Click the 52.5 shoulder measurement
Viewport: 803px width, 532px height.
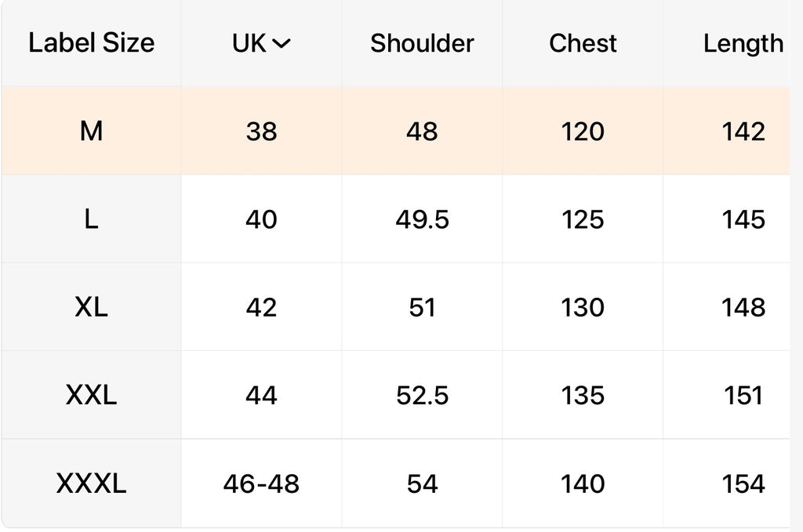click(x=422, y=395)
